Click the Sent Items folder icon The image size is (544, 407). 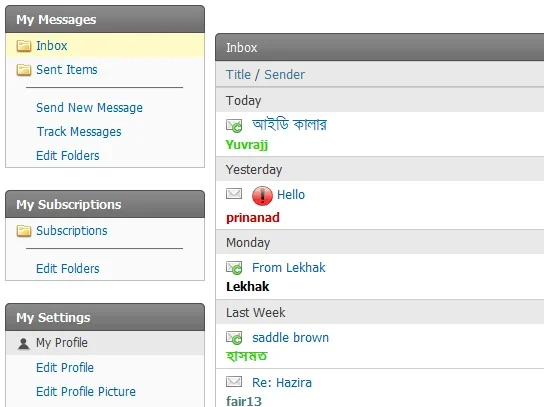pyautogui.click(x=24, y=70)
